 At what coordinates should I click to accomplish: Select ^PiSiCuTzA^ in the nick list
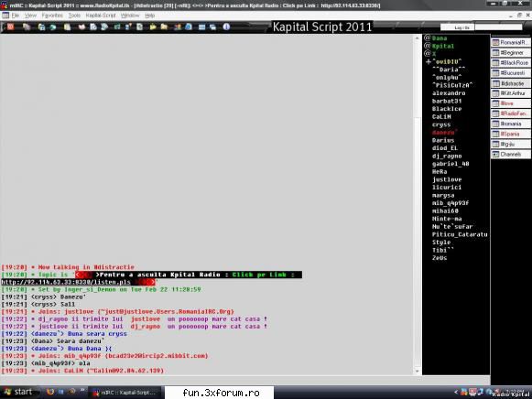pos(452,85)
